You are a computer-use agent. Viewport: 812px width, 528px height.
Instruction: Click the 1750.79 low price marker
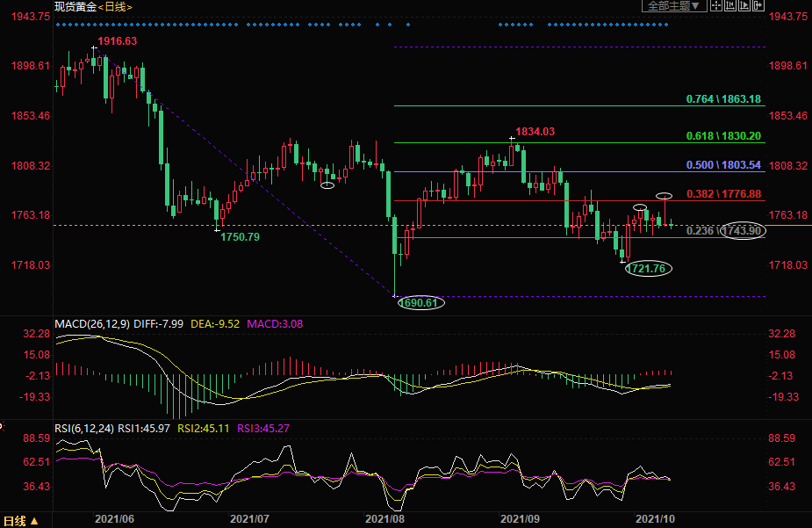tap(241, 237)
